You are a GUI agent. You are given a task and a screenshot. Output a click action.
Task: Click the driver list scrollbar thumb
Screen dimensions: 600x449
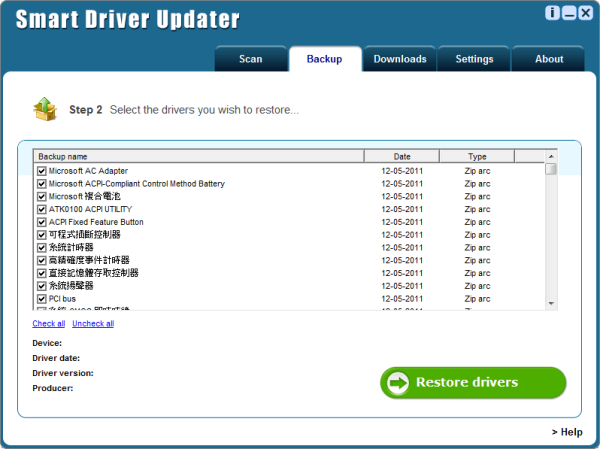point(551,169)
